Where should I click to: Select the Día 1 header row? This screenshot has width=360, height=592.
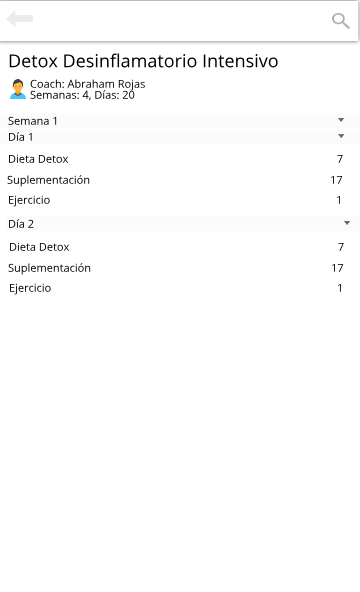180,137
